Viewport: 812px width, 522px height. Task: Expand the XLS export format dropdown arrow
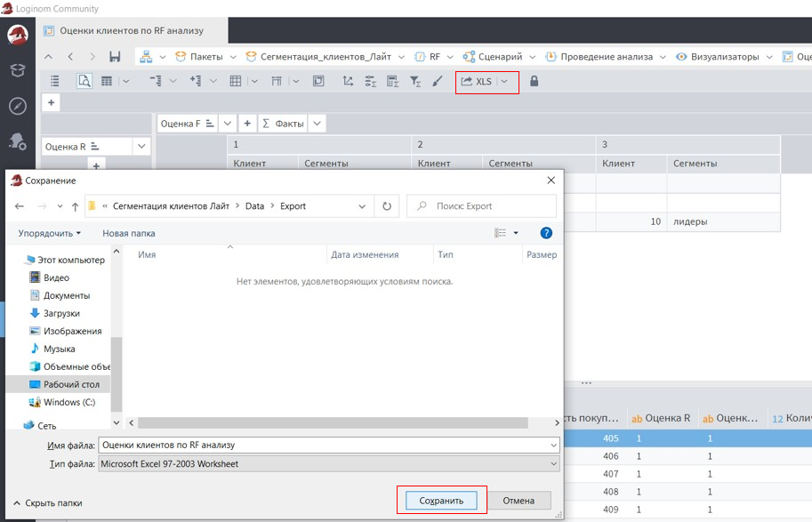click(x=504, y=81)
